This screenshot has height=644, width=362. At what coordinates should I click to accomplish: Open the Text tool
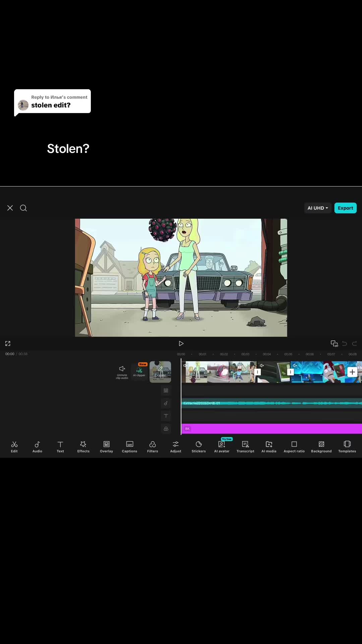point(60,447)
